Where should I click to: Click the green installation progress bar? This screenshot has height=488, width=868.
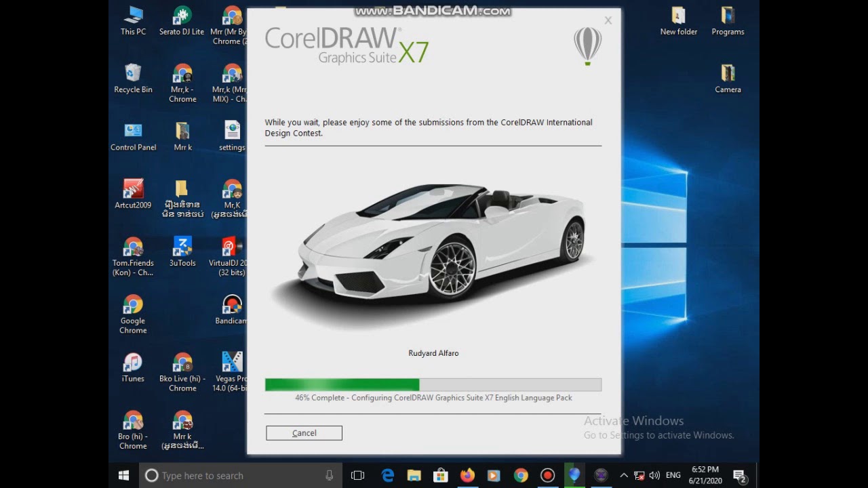click(433, 384)
